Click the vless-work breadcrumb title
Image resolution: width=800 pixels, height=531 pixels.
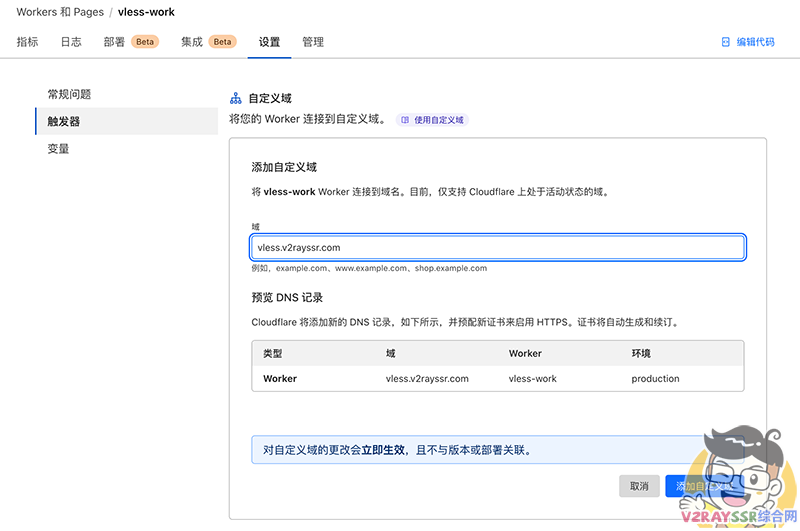(x=146, y=12)
